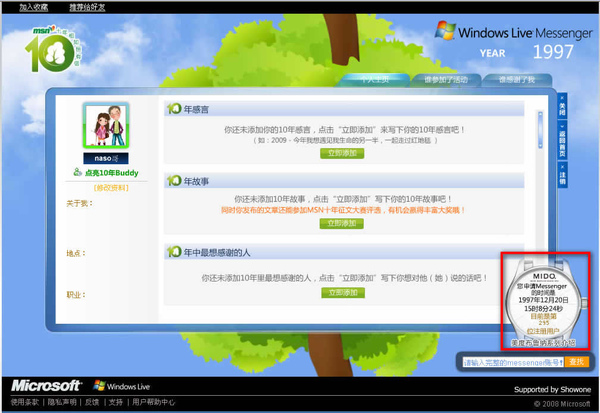The width and height of the screenshot is (600, 413).
Task: Click the MSN 10 year tree logo
Action: [x=52, y=49]
